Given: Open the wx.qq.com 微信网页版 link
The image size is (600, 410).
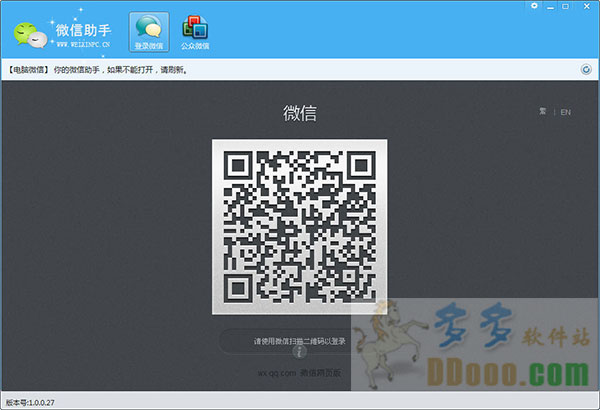Looking at the screenshot, I should (x=299, y=372).
